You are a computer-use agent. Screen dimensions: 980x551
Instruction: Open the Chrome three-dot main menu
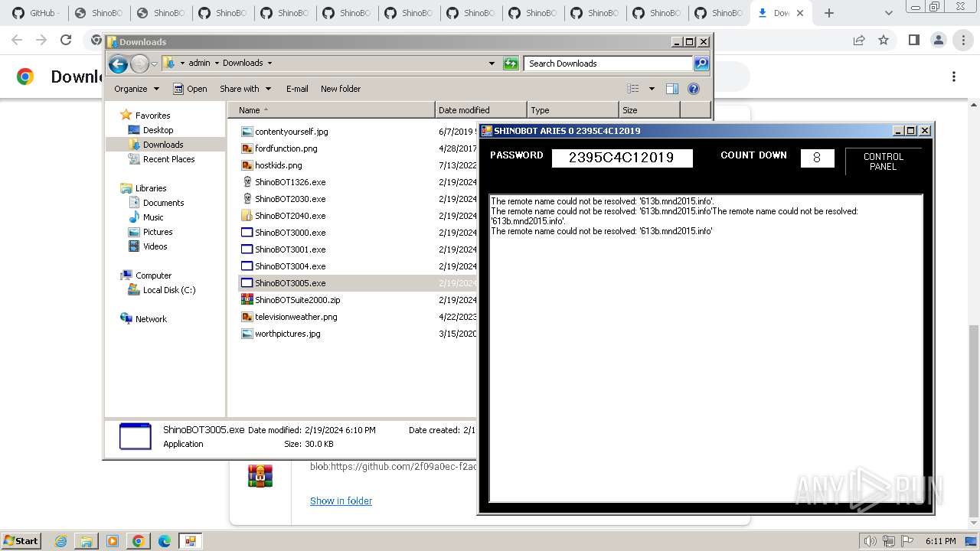[963, 40]
